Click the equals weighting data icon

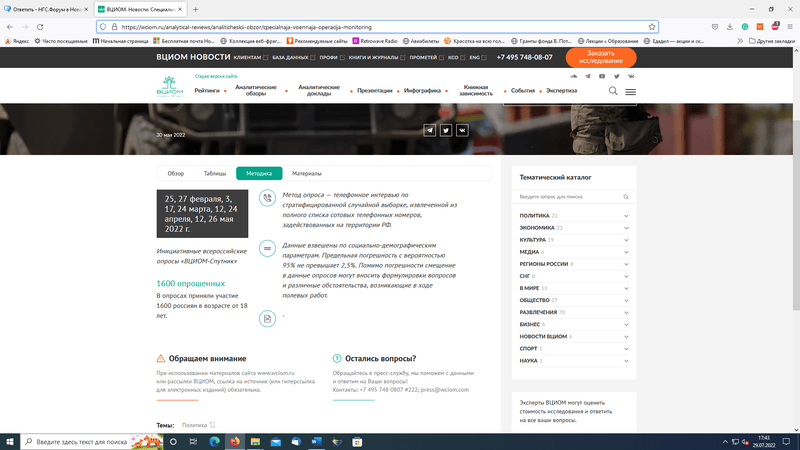click(x=267, y=248)
